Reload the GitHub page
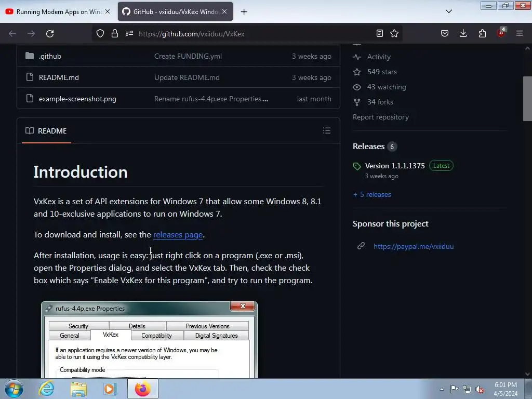Viewport: 532px width, 399px height. (x=50, y=34)
